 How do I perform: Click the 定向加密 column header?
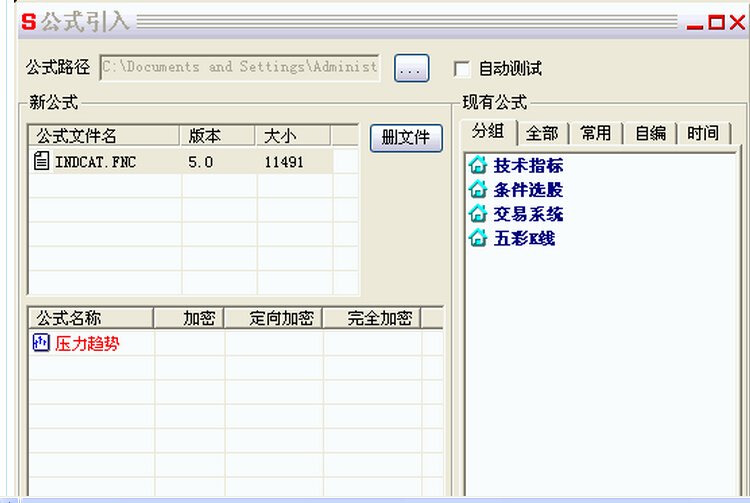pos(274,318)
